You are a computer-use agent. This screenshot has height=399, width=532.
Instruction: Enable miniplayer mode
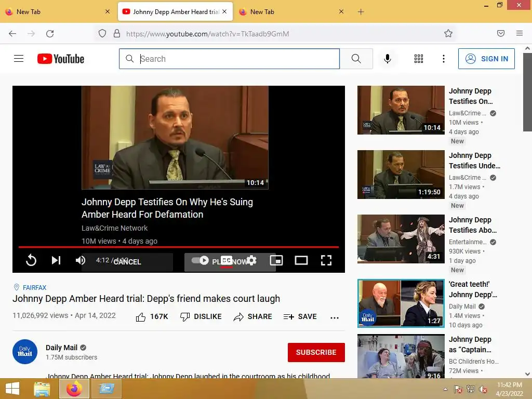point(276,260)
